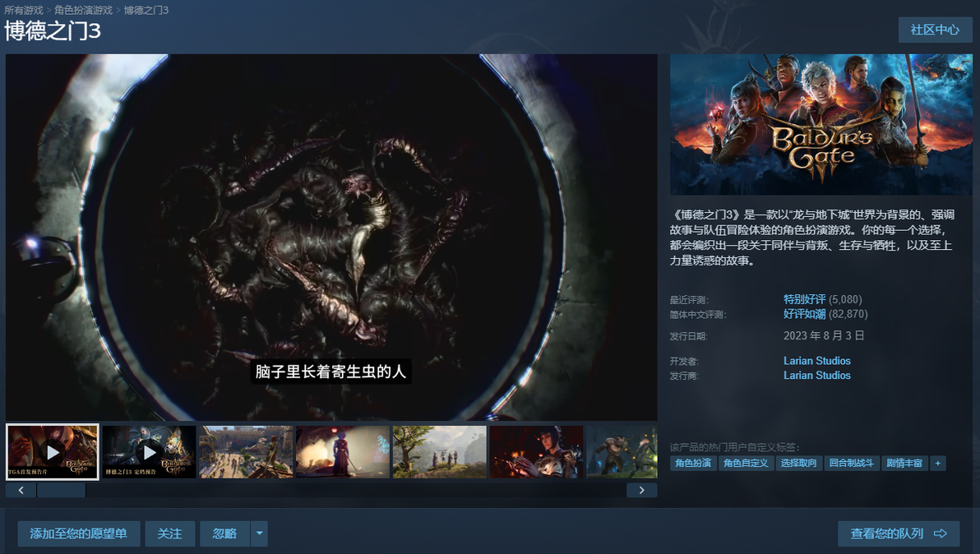This screenshot has height=554, width=980.
Task: Select the hooded figure with fire screenshot thumbnail
Action: (343, 452)
